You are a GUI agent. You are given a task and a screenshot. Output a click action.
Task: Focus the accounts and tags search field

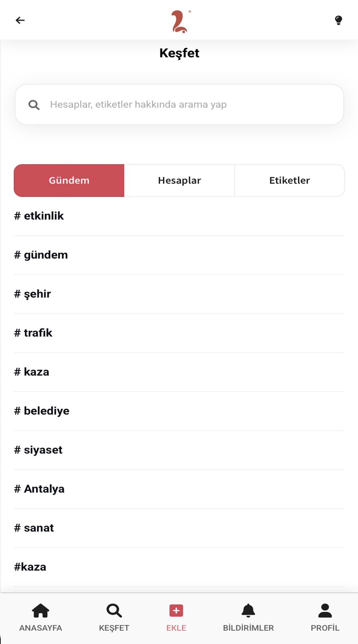(187, 105)
